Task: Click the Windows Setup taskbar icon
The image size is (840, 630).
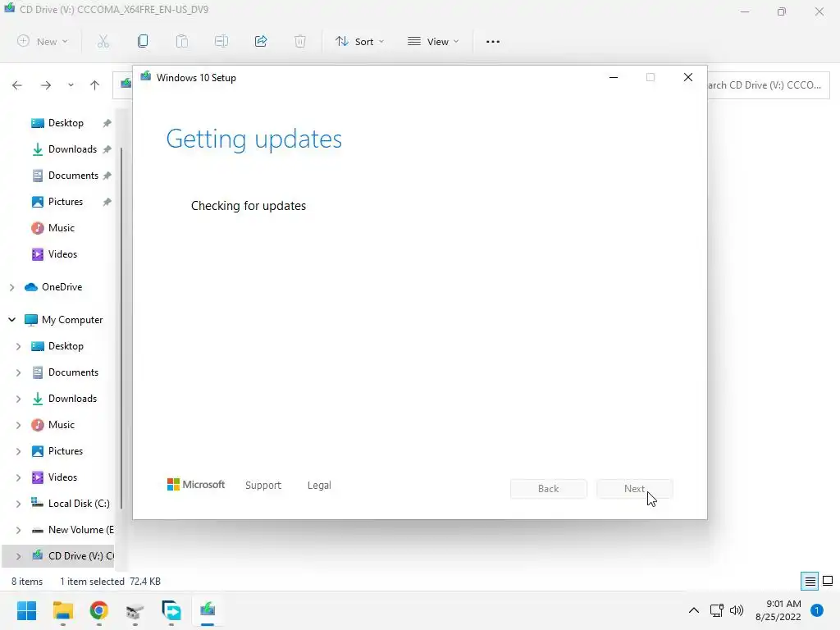Action: (208, 610)
